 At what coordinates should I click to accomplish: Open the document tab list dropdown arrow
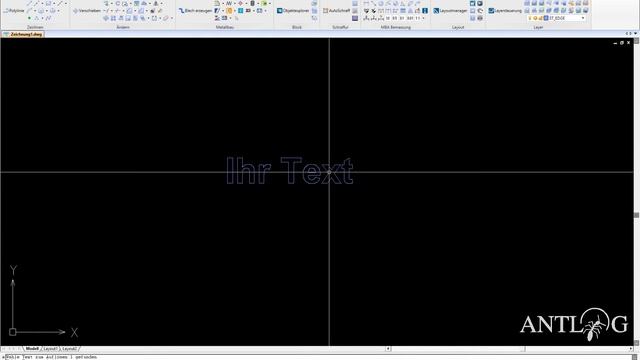pyautogui.click(x=636, y=34)
